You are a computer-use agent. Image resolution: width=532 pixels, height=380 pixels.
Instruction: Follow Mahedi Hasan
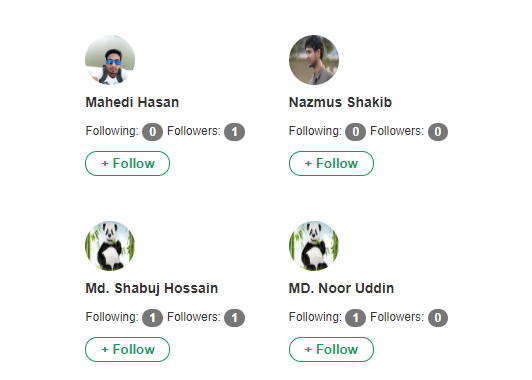tap(128, 164)
